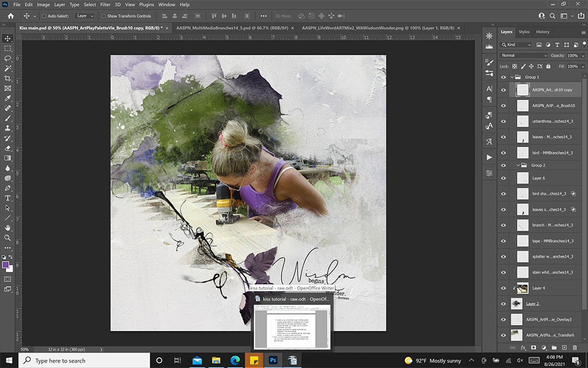Add a layer style with fx button

(x=523, y=348)
